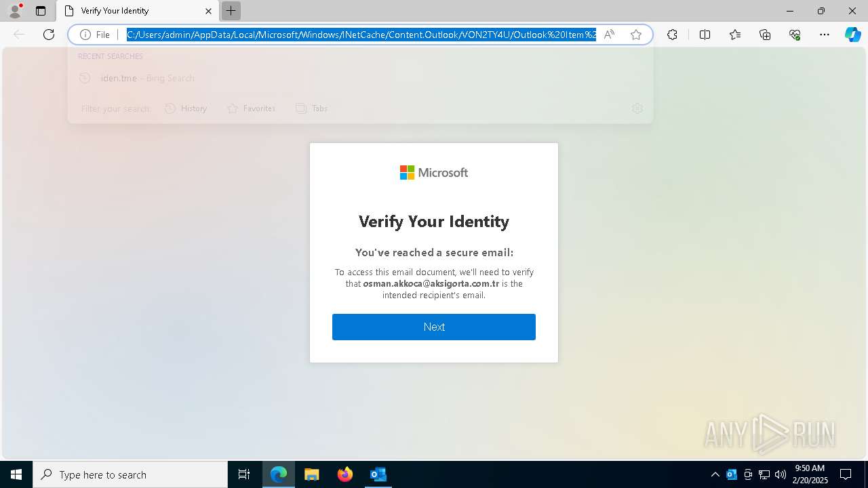The width and height of the screenshot is (868, 488).
Task: Click the Tabs filter option
Action: 312,108
